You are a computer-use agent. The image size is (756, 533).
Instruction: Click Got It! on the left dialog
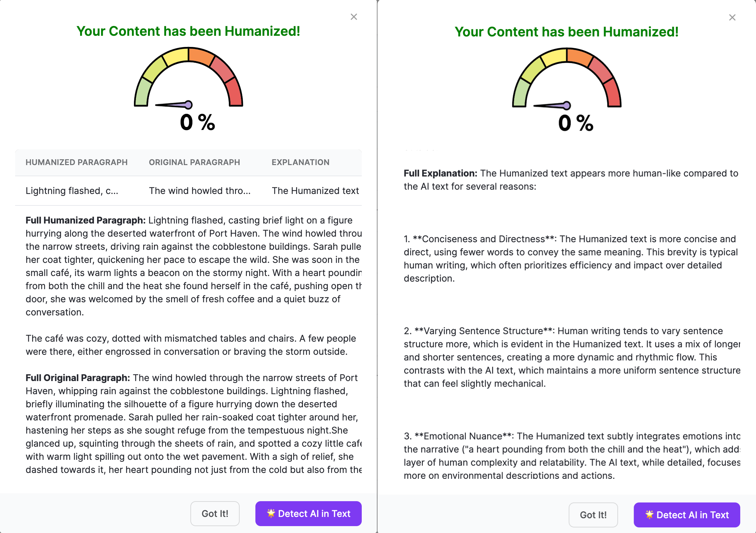(215, 514)
